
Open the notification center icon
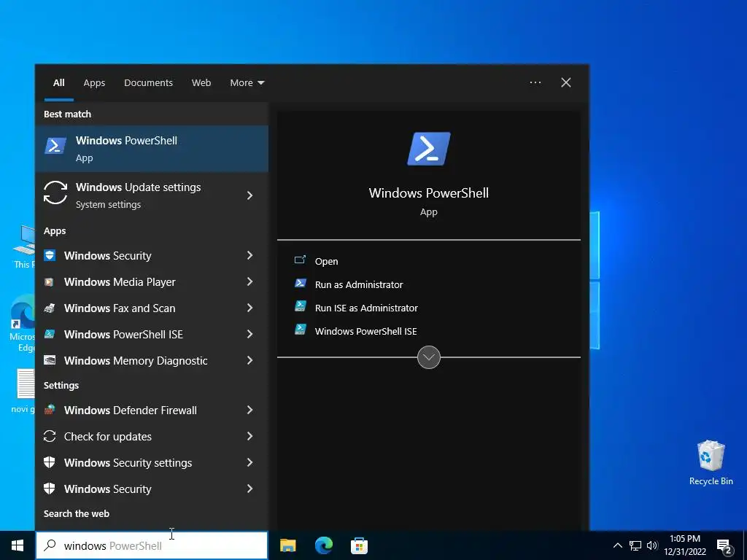[724, 547]
